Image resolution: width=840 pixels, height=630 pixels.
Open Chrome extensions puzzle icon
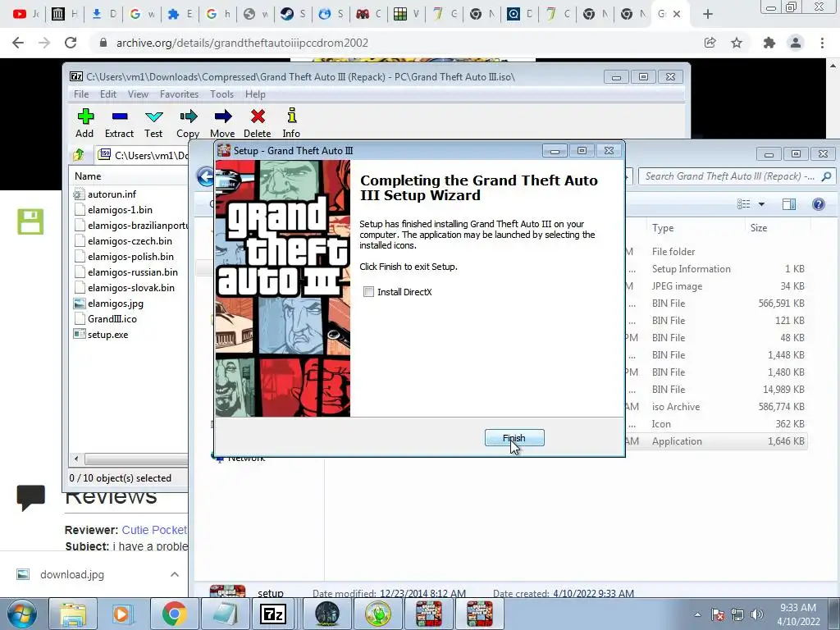pos(769,43)
